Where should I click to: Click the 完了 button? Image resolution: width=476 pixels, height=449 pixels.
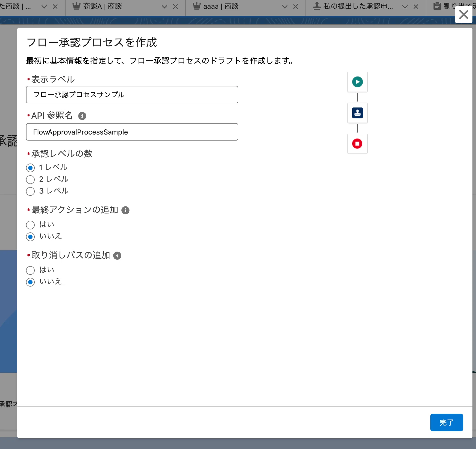446,422
